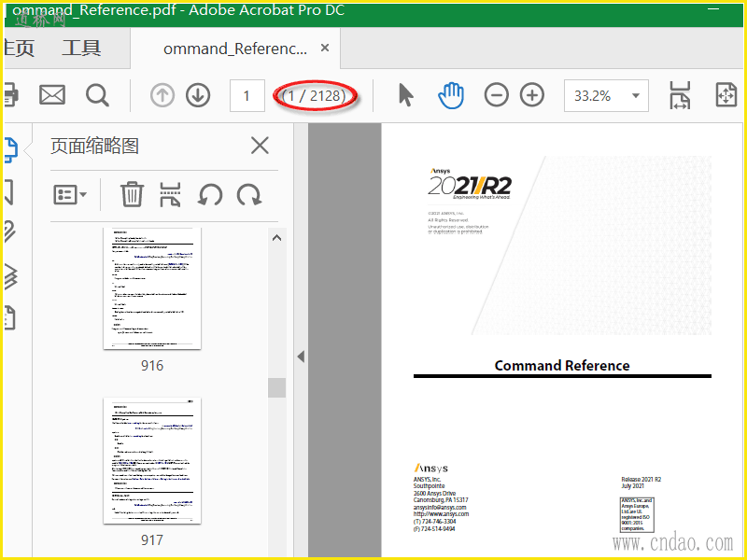This screenshot has width=747, height=560.
Task: Click the Command Reference title text
Action: 562,365
